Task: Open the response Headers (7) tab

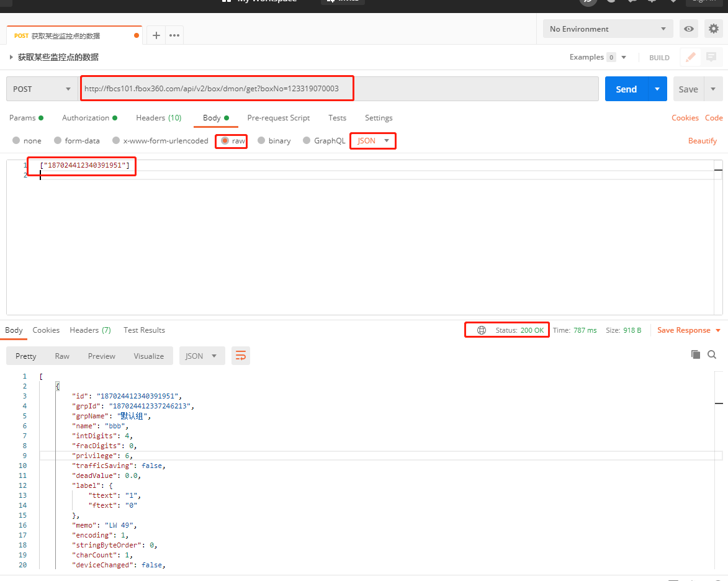Action: coord(91,330)
